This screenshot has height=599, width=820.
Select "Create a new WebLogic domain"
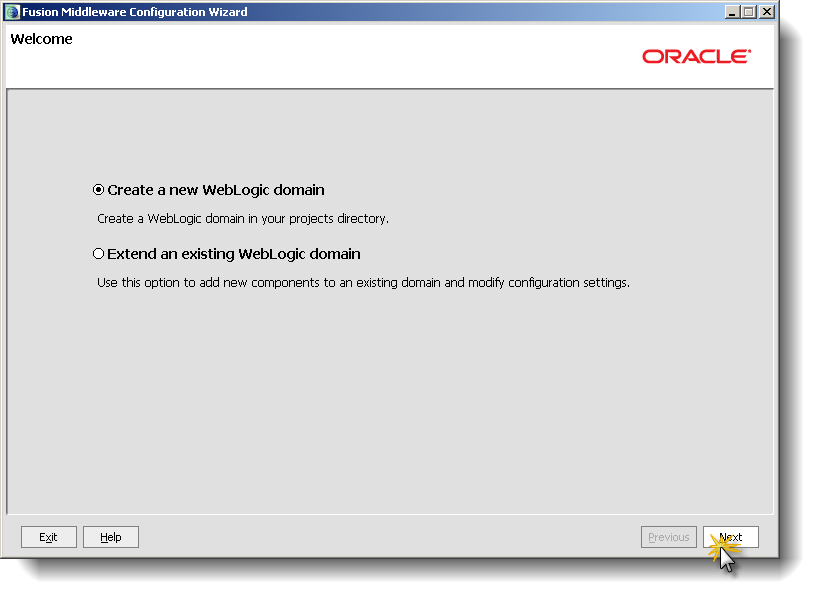coord(98,189)
